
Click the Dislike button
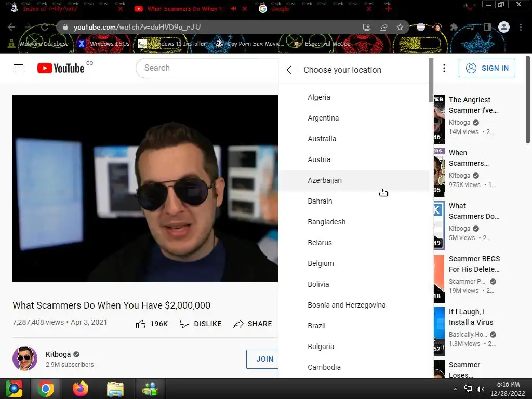click(x=200, y=324)
